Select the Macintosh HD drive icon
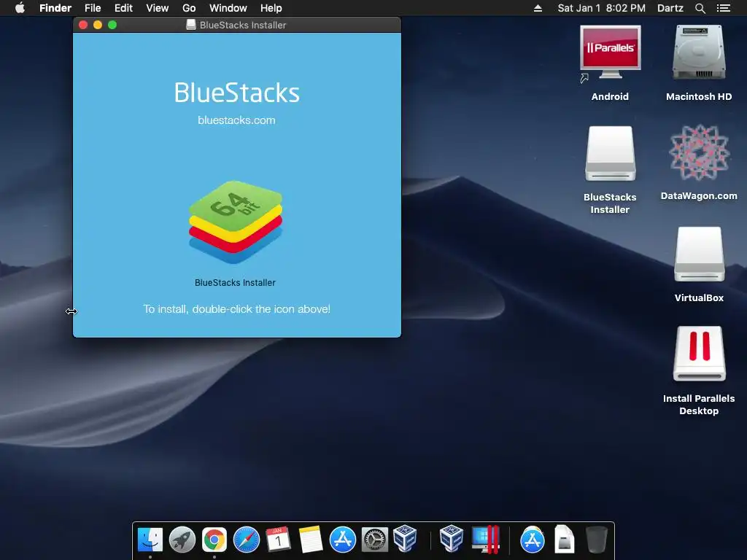The image size is (747, 560). pos(699,52)
